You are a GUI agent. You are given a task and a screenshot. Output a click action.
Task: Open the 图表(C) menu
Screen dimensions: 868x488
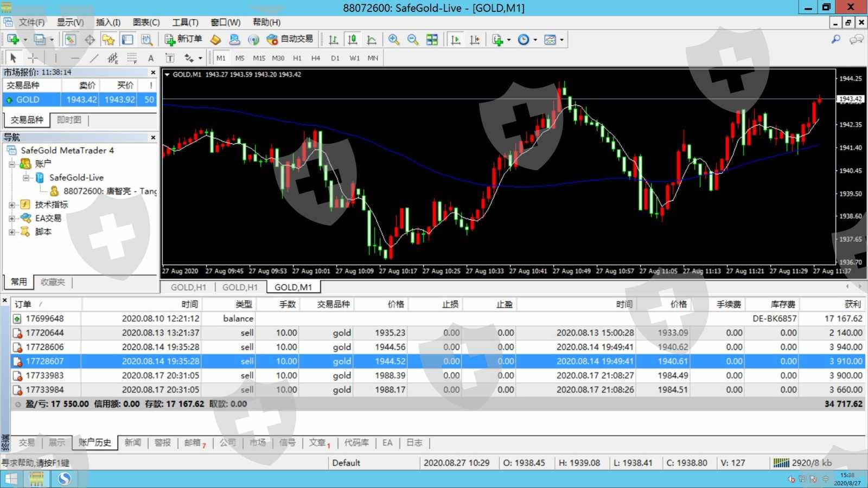click(146, 22)
